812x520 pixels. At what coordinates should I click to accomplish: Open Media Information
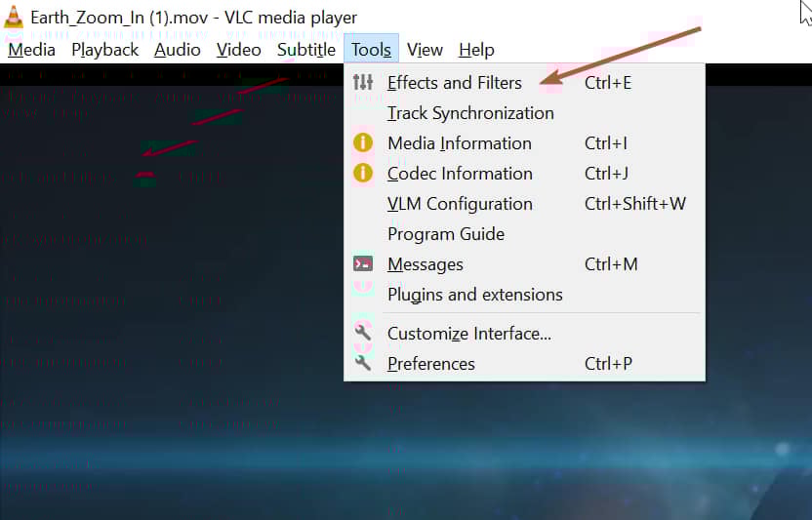click(x=524, y=143)
